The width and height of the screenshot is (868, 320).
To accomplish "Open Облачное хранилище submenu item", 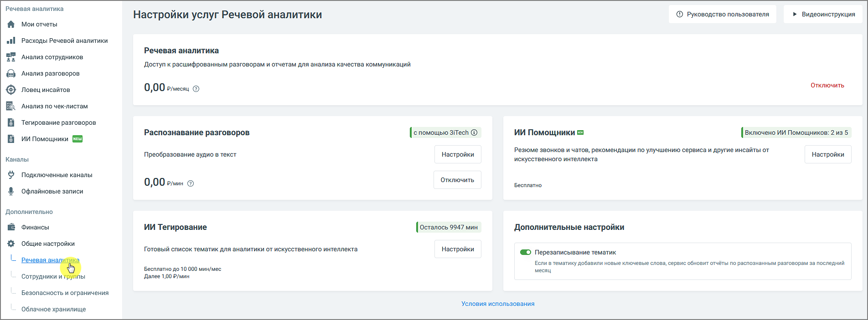I will pyautogui.click(x=54, y=309).
